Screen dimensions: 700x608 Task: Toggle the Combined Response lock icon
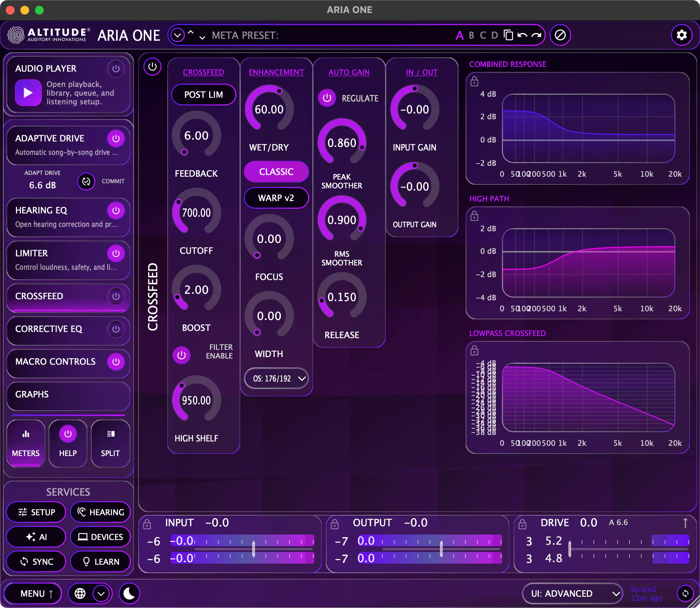coord(474,81)
